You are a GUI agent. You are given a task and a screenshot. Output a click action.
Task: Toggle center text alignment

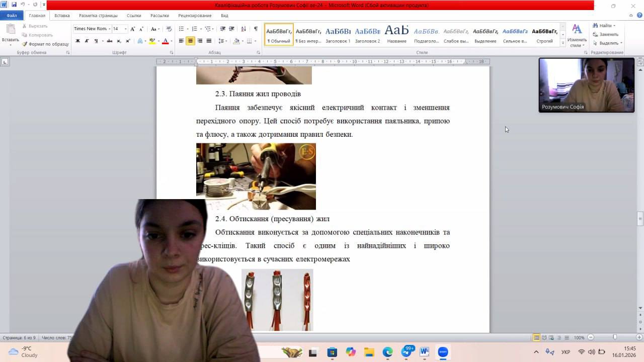tap(190, 41)
